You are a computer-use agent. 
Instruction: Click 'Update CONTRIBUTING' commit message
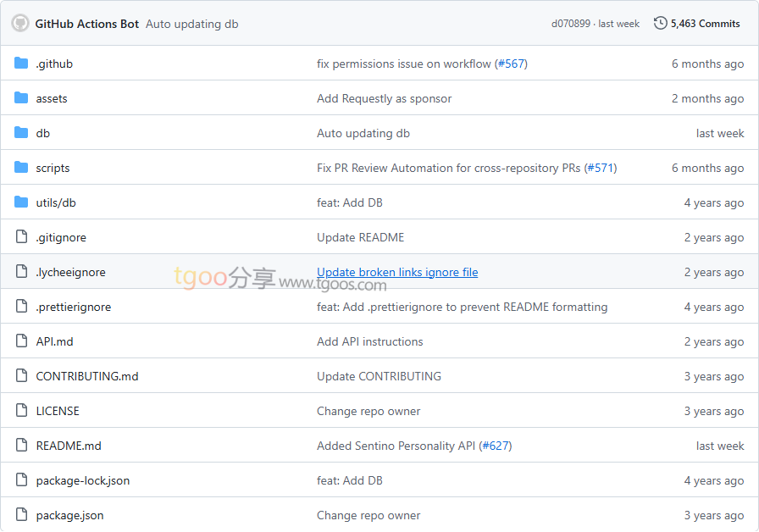[x=379, y=377]
